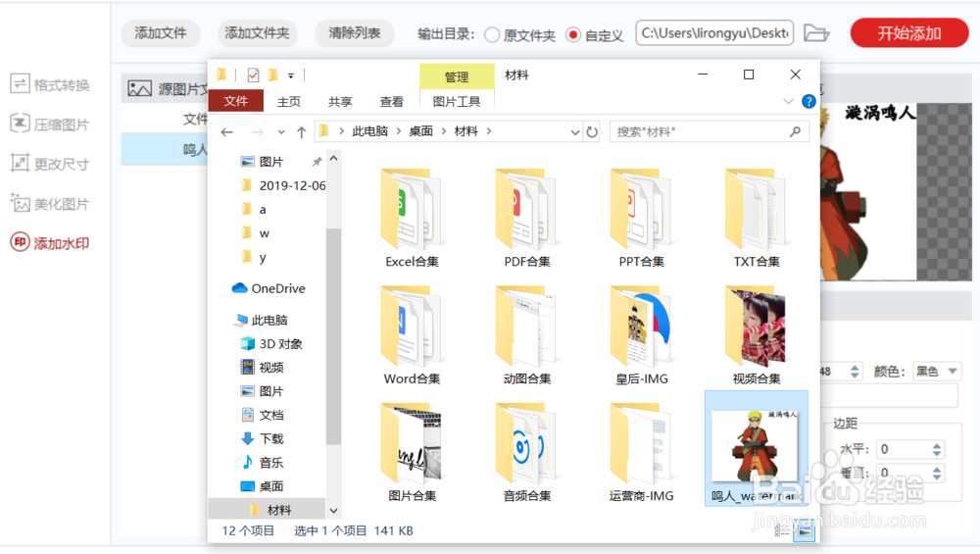
Task: Expand the 材料 breadcrumb arrow
Action: (489, 131)
